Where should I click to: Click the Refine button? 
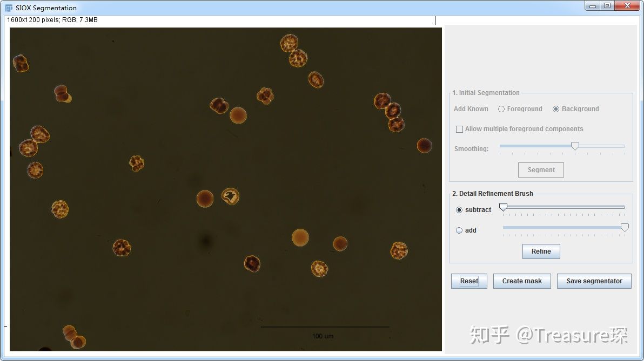point(541,251)
